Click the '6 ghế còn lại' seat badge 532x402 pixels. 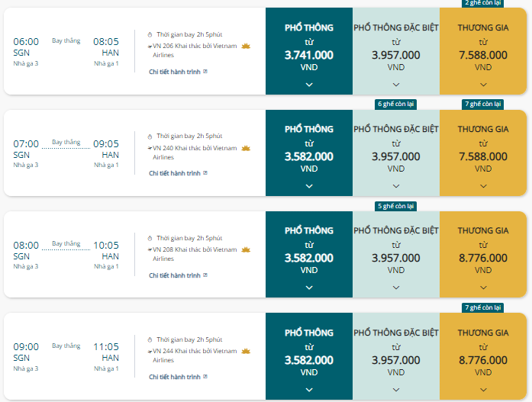click(395, 104)
